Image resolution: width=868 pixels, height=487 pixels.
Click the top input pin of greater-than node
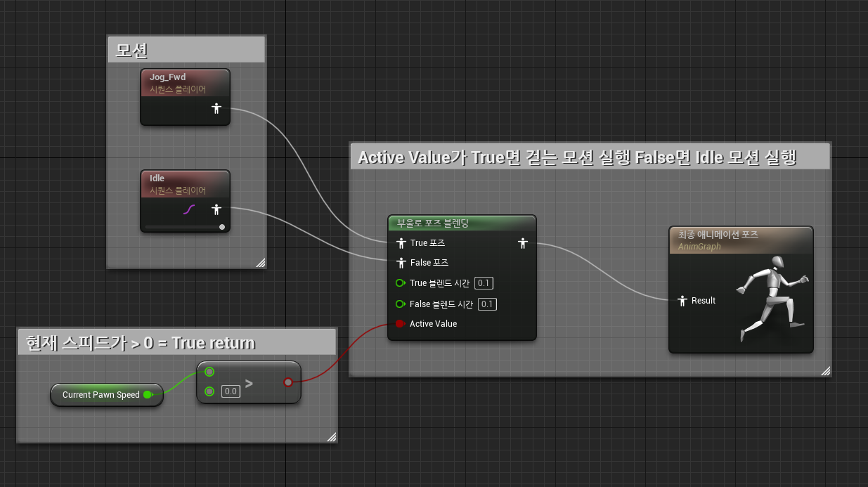click(209, 372)
